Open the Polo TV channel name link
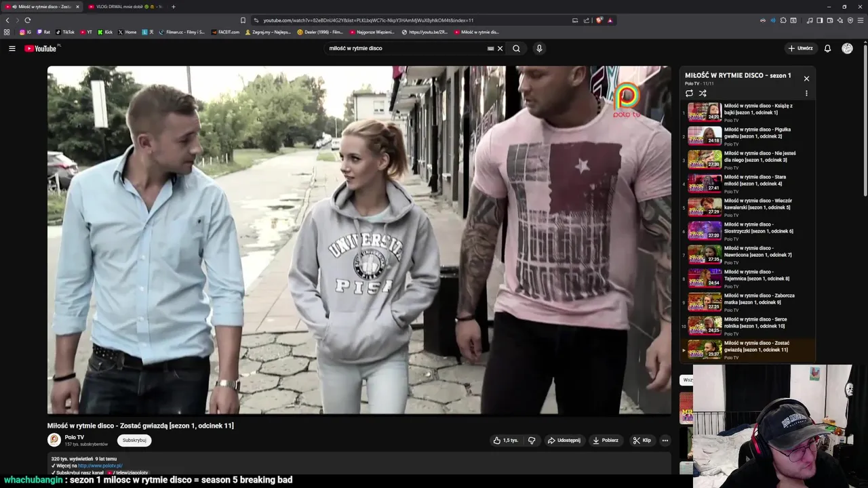 [x=75, y=437]
